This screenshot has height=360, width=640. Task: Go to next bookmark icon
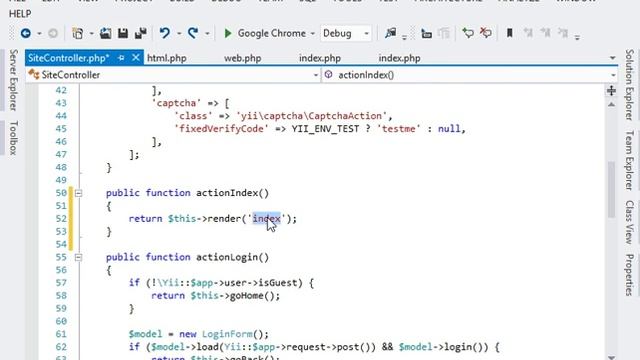545,33
